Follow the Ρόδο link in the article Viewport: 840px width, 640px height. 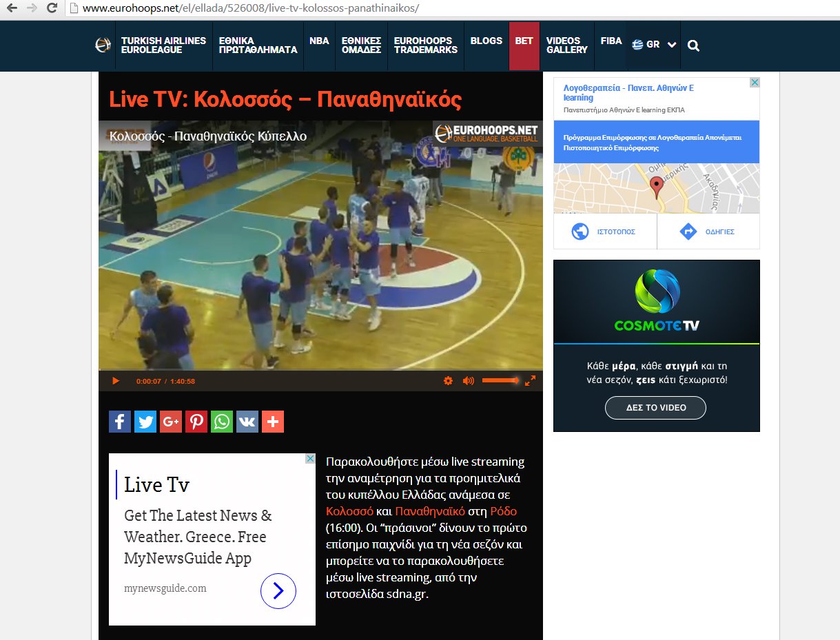504,511
